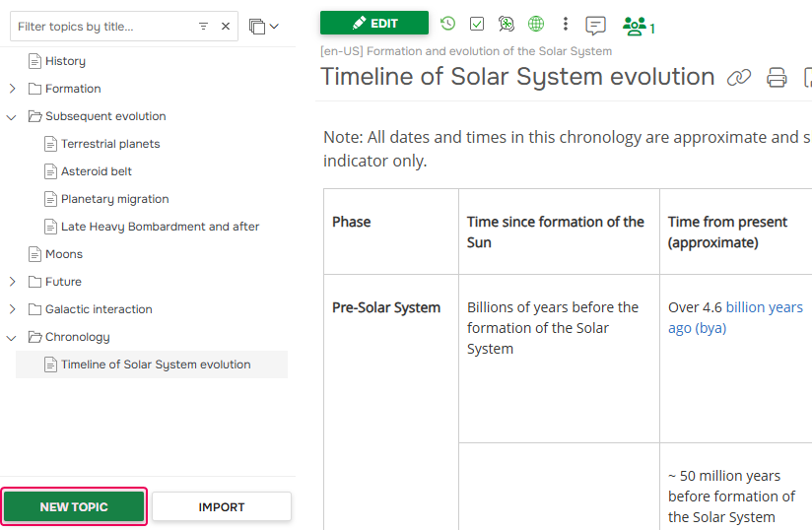
Task: Follow the billion years ago (bya) link
Action: click(x=735, y=317)
